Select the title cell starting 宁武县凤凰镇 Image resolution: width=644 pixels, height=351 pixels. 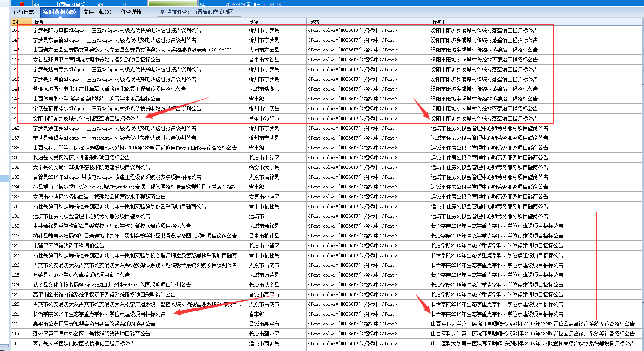point(140,79)
